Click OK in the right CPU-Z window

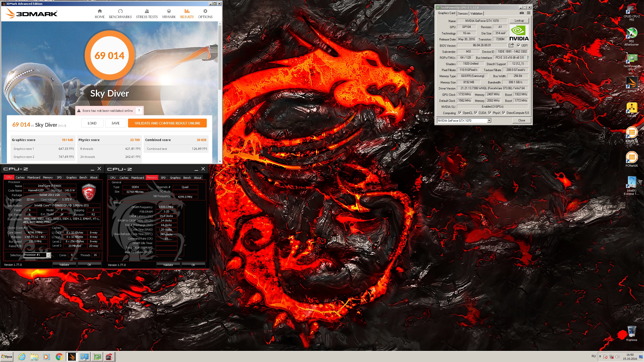[x=193, y=265]
